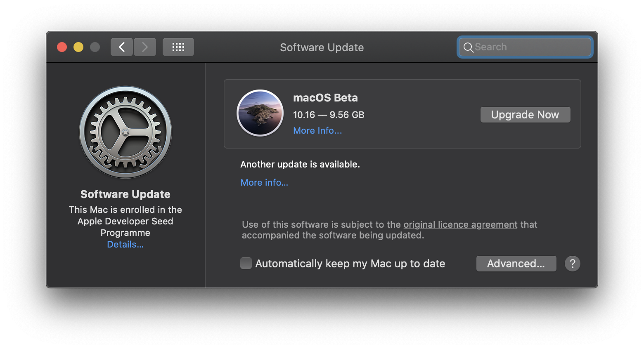
Task: View the original licence agreement
Action: 460,224
